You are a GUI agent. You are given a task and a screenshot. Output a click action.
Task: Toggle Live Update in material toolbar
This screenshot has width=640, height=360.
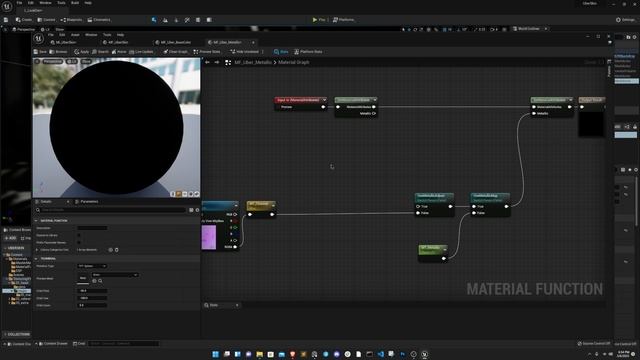point(141,52)
